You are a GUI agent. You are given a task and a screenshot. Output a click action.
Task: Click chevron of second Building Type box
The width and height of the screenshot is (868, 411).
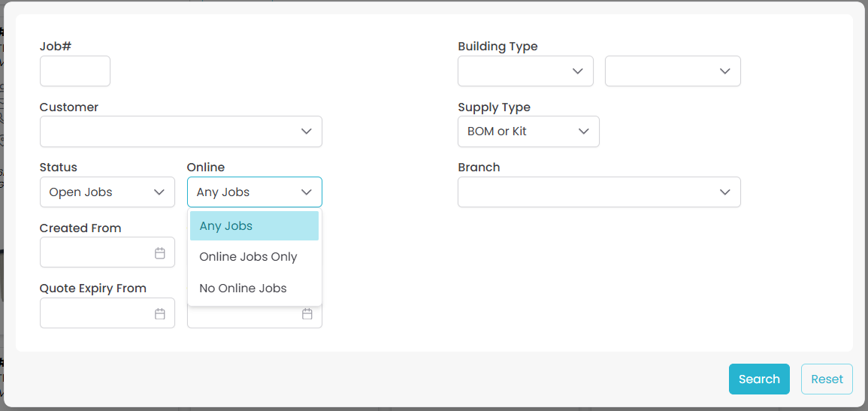[x=724, y=71]
